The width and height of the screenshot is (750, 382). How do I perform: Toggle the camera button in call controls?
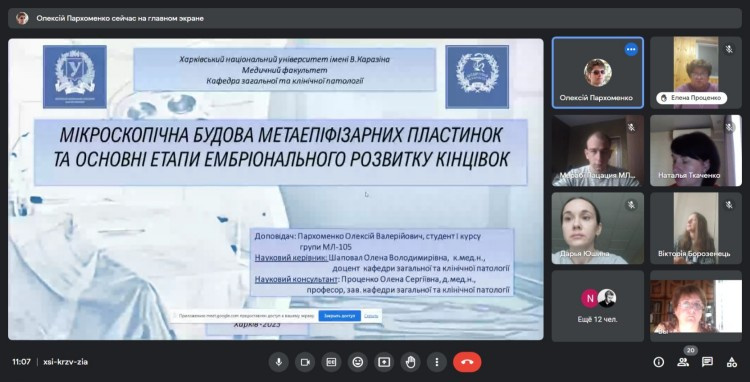coord(305,362)
